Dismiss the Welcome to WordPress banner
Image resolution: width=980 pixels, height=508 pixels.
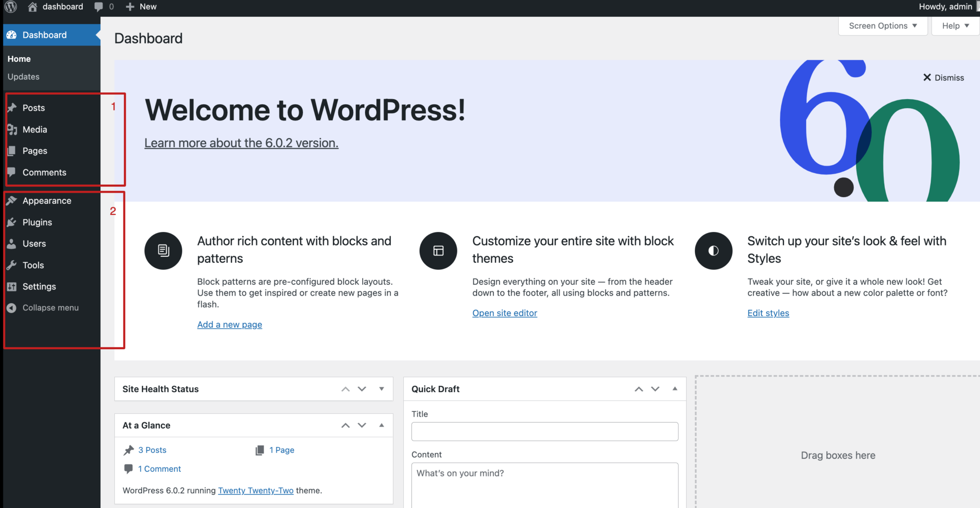coord(943,77)
